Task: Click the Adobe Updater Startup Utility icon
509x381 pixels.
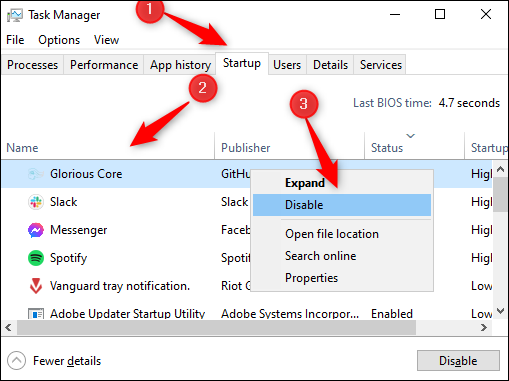Action: pyautogui.click(x=36, y=314)
